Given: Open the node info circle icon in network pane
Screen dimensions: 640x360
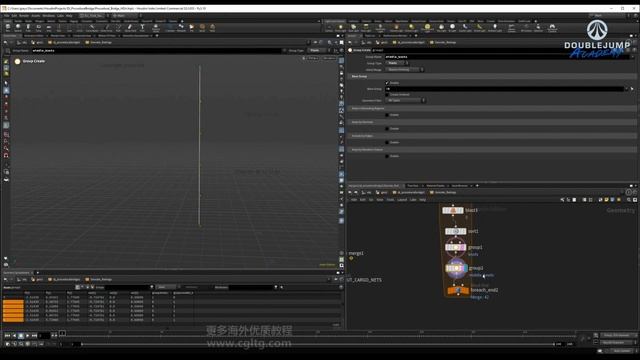Looking at the screenshot, I should [x=629, y=192].
